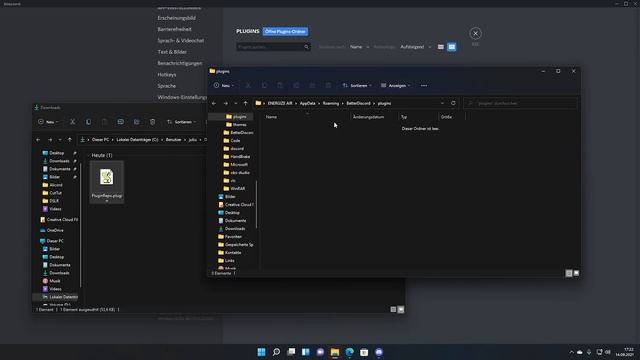Screen dimensions: 640x360
Task: Select Dieser PC in the Downloads sidebar
Action: 51,241
